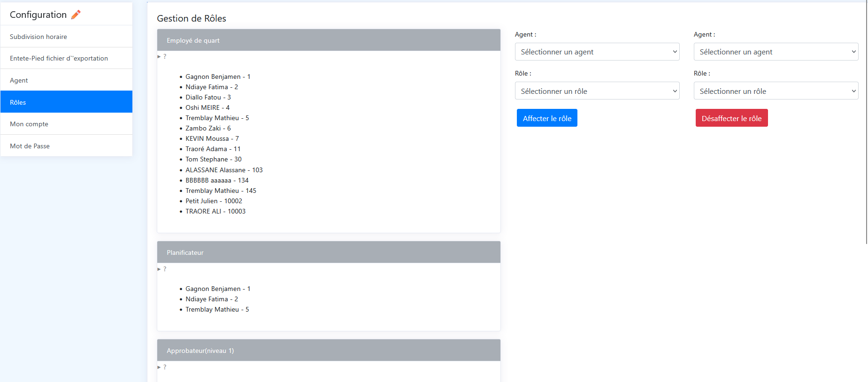Screen dimensions: 868x382
Task: Open agent dropdown above Désaffecter le rôle
Action: [x=776, y=52]
